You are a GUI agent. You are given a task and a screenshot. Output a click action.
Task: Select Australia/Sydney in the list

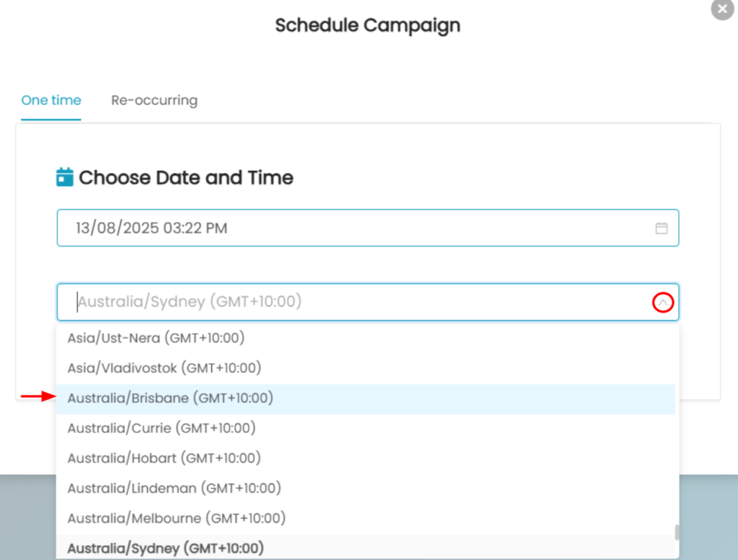tap(166, 548)
